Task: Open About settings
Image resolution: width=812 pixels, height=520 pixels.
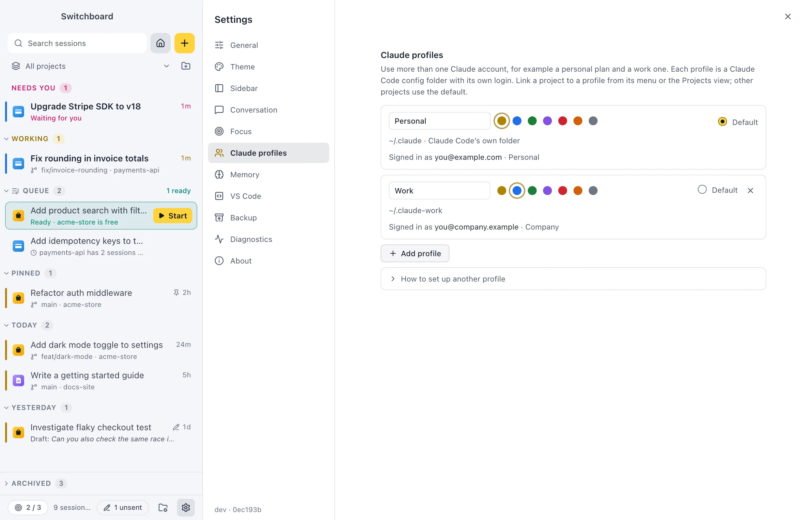Action: coord(269,261)
